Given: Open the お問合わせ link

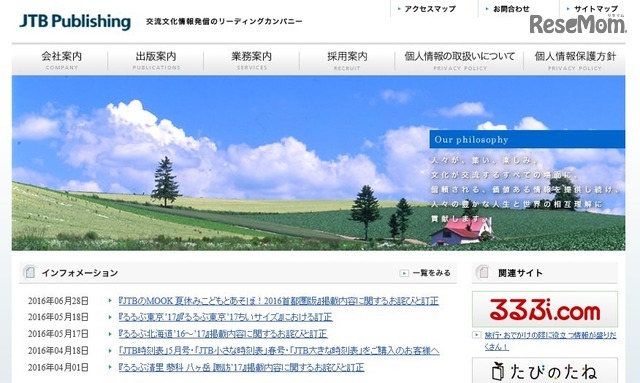Looking at the screenshot, I should click(511, 9).
